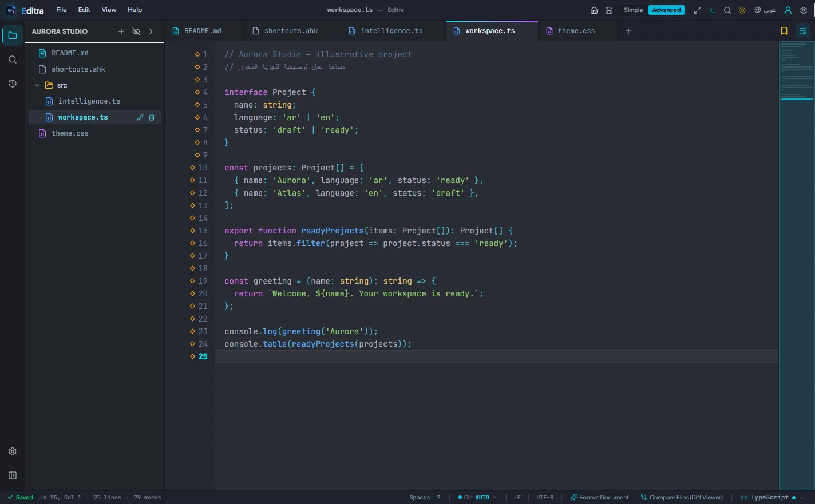Open the Edit menu
Viewport: 815px width, 504px height.
(x=84, y=10)
